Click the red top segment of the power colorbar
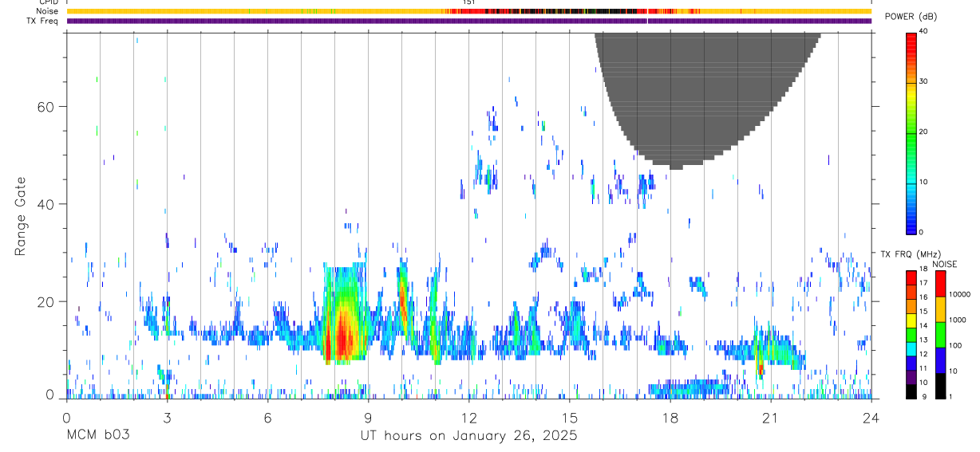980x452 pixels. [x=911, y=41]
